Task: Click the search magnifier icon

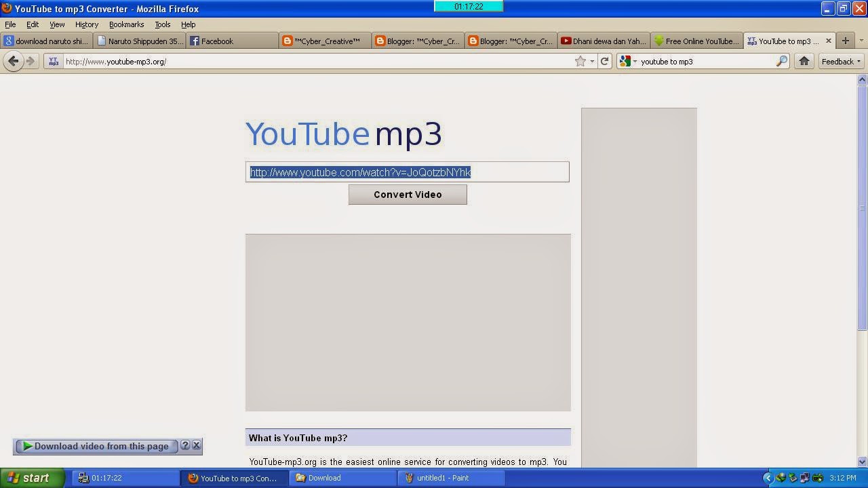Action: coord(782,61)
